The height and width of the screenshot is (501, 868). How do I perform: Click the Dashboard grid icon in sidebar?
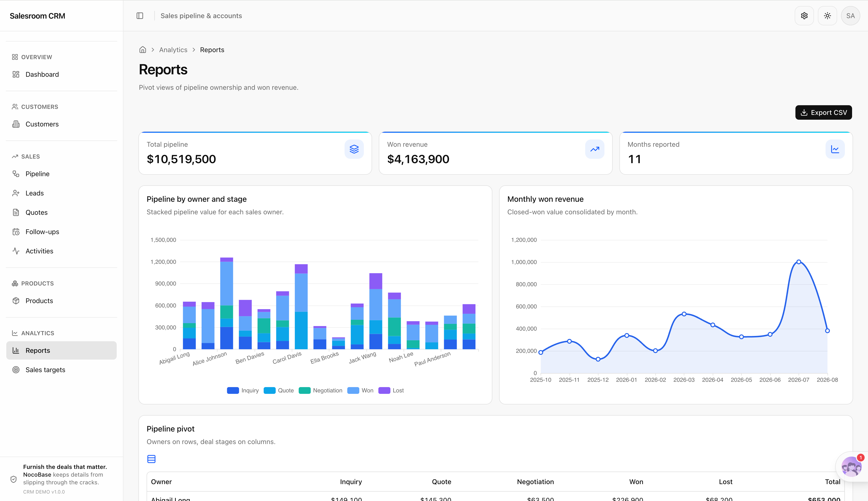click(x=16, y=74)
